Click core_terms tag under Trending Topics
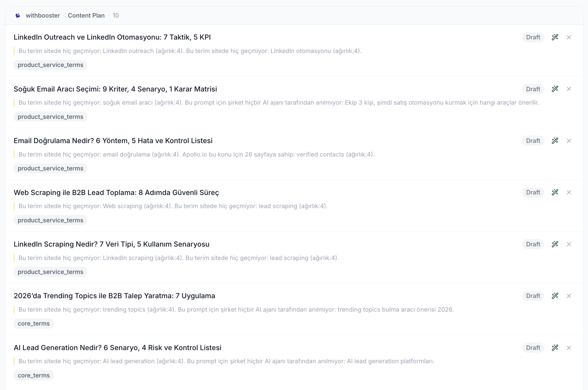 [x=34, y=324]
